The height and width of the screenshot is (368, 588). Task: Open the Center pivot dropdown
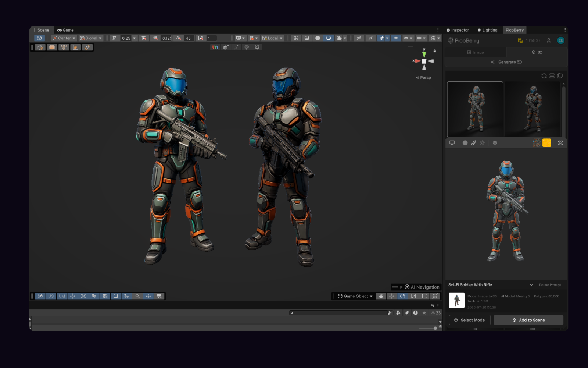[x=64, y=38]
